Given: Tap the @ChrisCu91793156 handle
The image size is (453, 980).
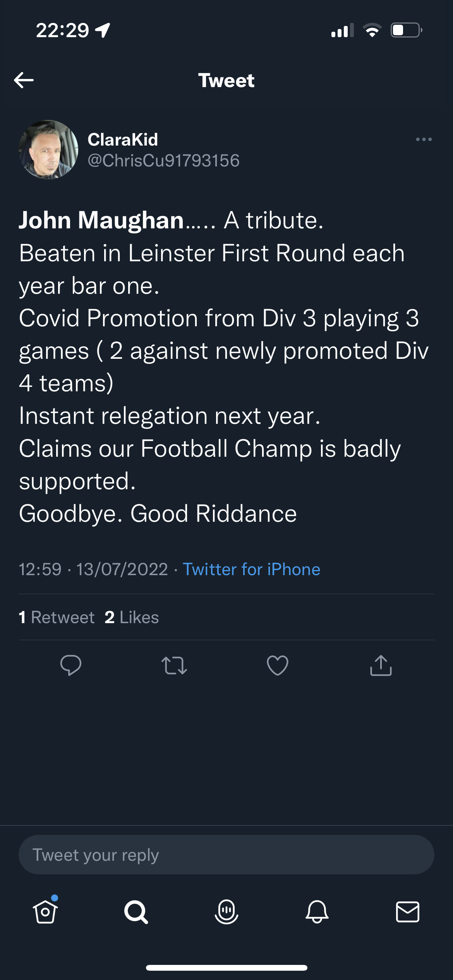Looking at the screenshot, I should tap(163, 161).
